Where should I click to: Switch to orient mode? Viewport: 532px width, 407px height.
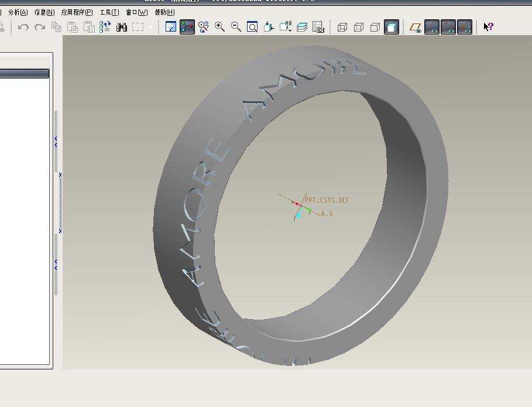[x=203, y=27]
